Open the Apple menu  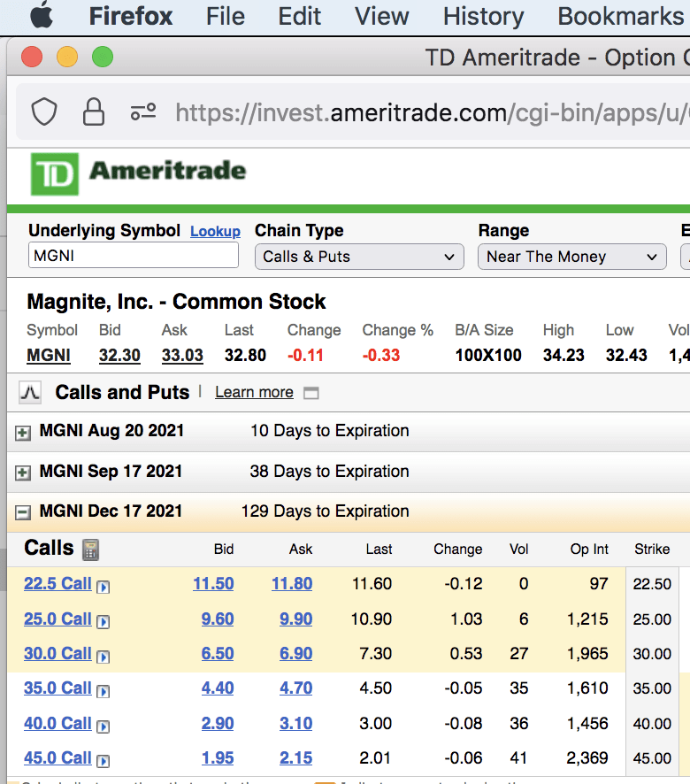coord(41,16)
